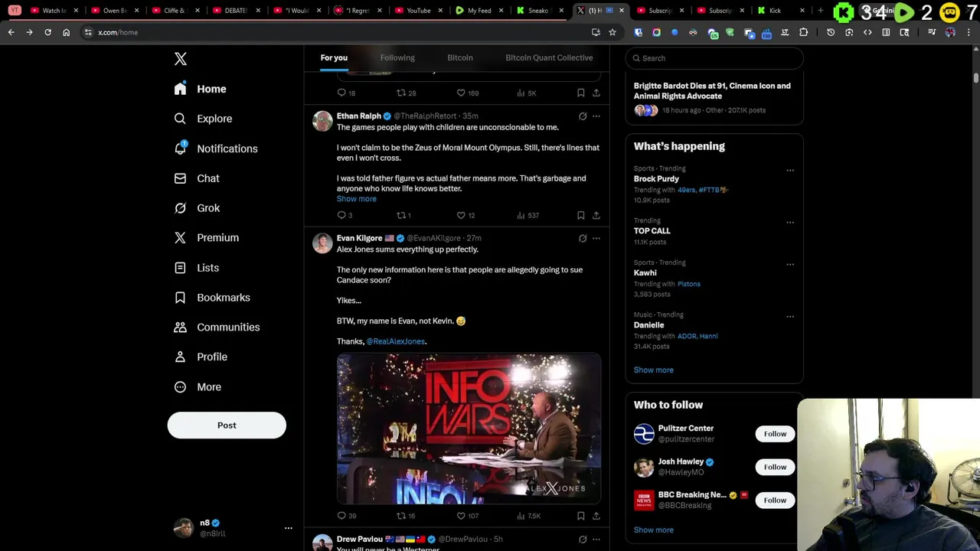
Task: Click the X logo in sidebar
Action: pos(181,59)
